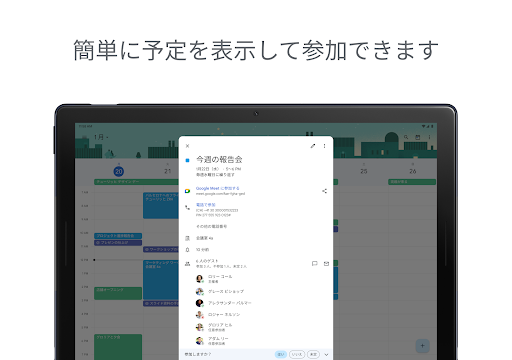This screenshot has height=360, width=512.
Task: Share the meeting link via share icon
Action: click(x=324, y=191)
